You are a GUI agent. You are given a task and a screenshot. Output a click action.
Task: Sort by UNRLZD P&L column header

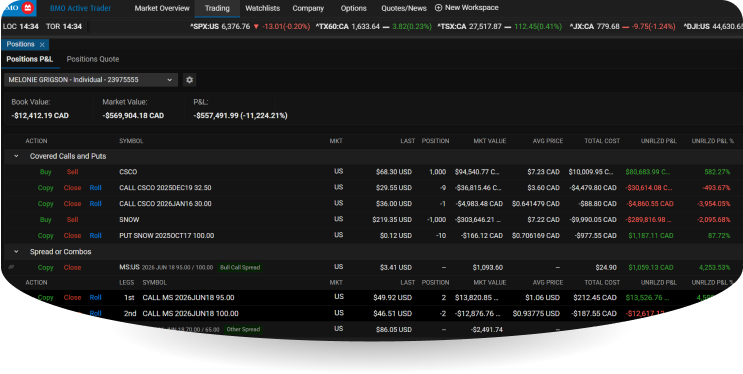659,141
